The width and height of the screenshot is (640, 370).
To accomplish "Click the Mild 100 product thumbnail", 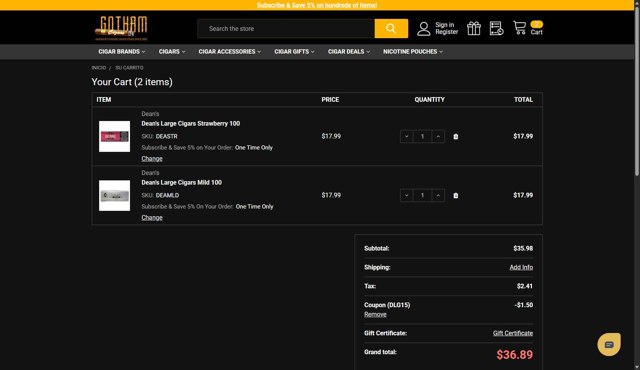I will click(115, 195).
